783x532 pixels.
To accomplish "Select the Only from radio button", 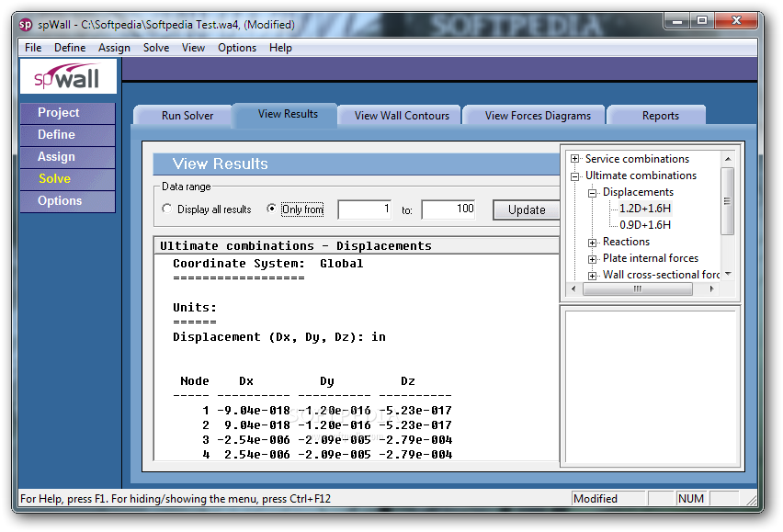I will (271, 209).
